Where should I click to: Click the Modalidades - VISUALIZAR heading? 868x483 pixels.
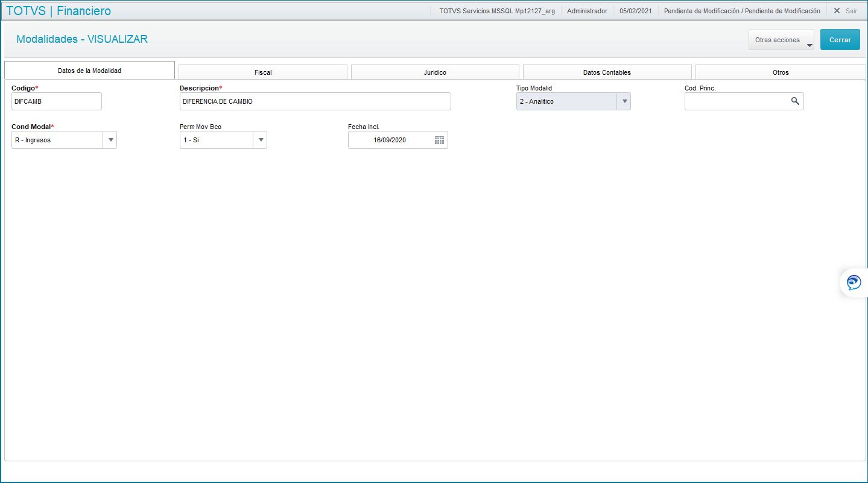click(82, 39)
